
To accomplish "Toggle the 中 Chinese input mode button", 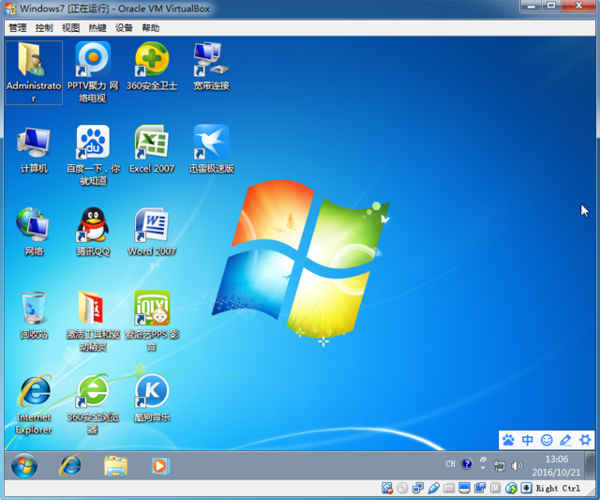I will pos(527,440).
